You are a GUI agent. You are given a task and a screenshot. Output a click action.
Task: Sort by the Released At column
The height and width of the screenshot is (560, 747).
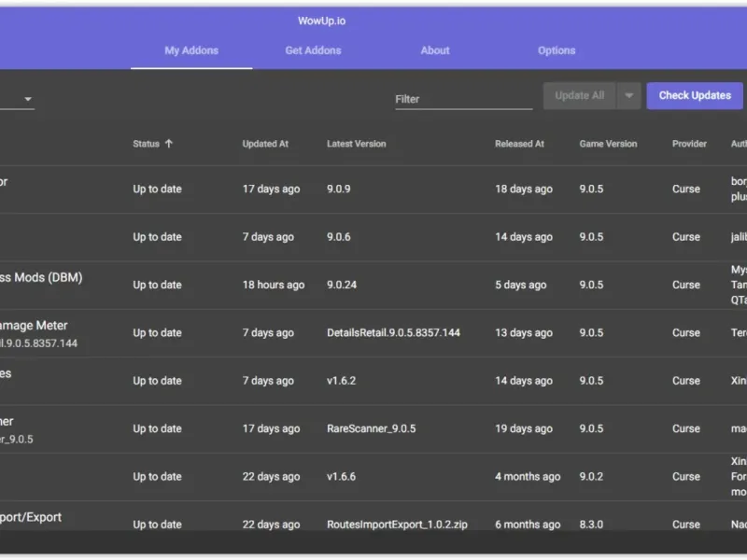coord(519,144)
